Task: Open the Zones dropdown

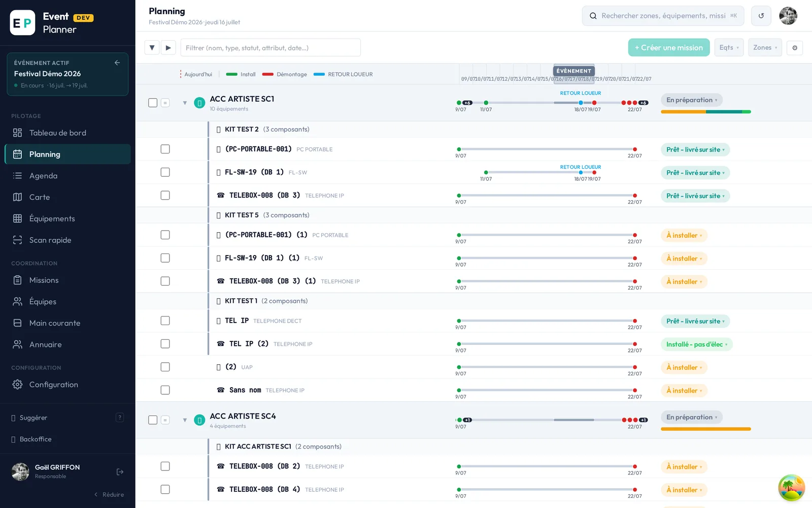Action: [765, 48]
